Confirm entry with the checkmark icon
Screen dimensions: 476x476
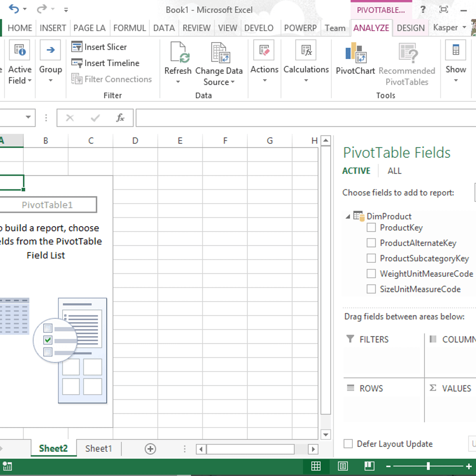tap(95, 118)
